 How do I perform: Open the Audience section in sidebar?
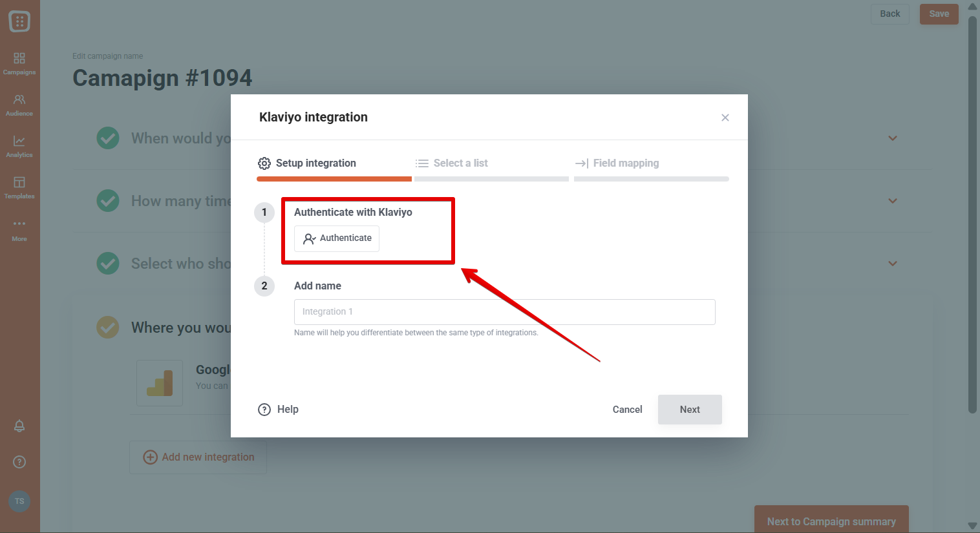(19, 105)
